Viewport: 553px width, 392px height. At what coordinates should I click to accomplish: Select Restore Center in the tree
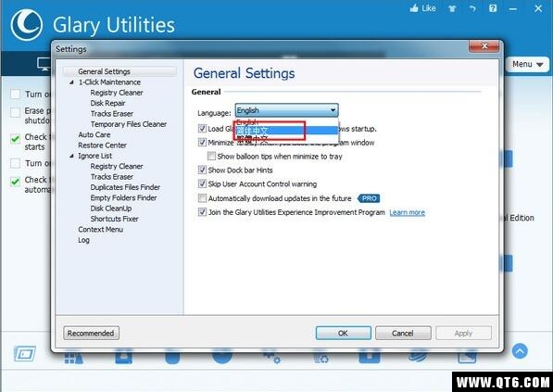[102, 145]
